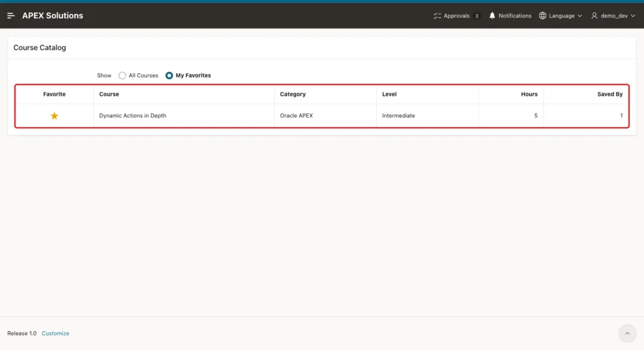This screenshot has height=350, width=644.
Task: Click the Dynamic Actions in Depth course cell
Action: tap(184, 116)
